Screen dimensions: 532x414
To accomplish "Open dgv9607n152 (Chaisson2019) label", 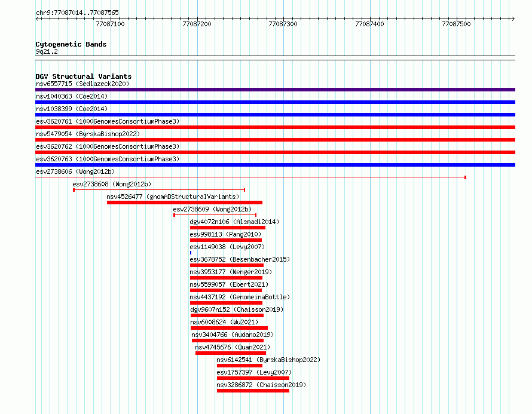I will [237, 309].
